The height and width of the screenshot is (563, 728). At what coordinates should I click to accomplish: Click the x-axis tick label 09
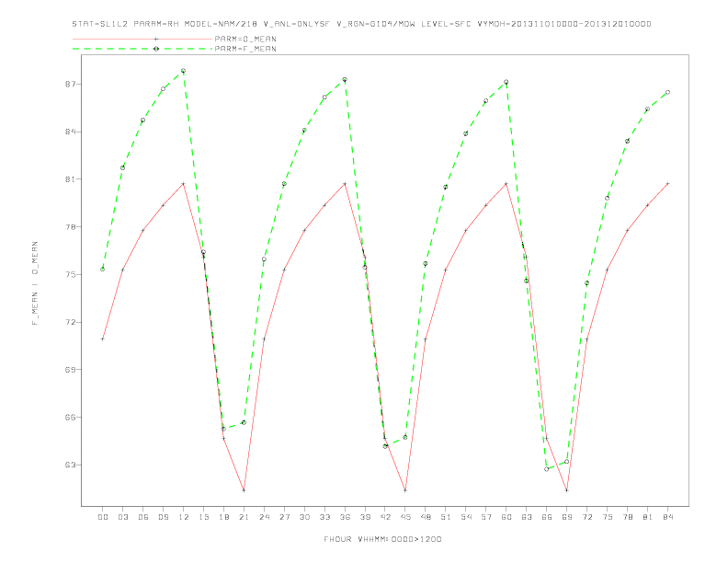tap(163, 517)
